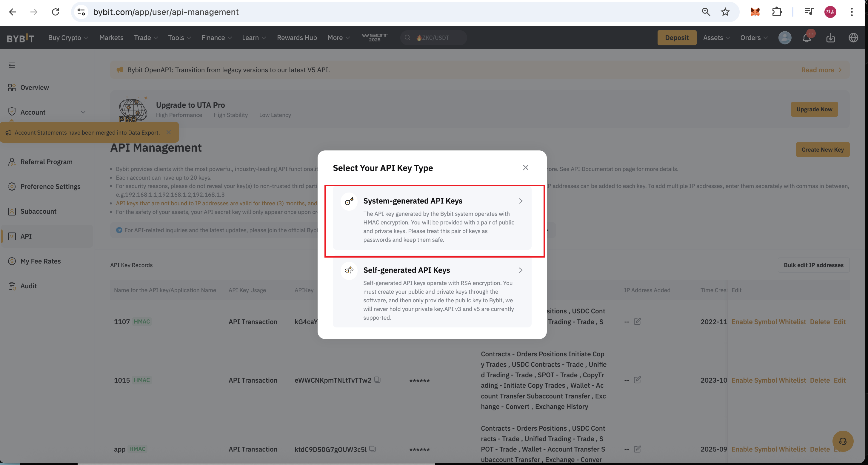
Task: Open the user profile avatar
Action: pos(784,38)
